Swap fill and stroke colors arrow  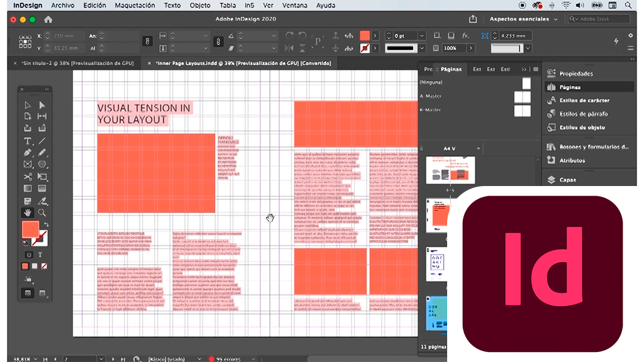coord(46,224)
